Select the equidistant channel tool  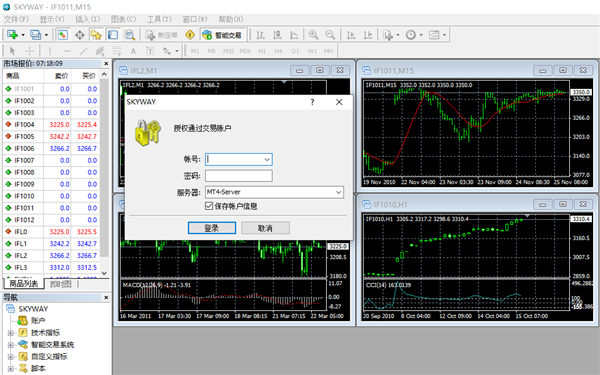pos(100,51)
